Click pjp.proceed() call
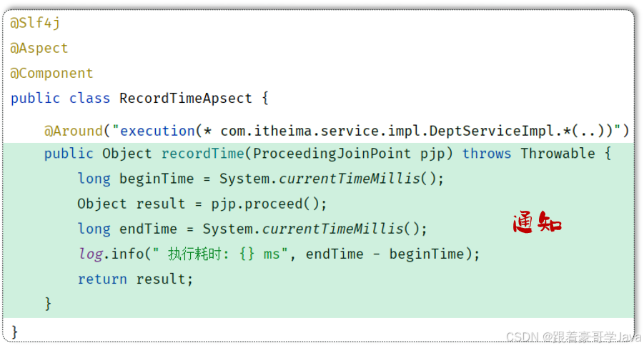Viewport: 644px width, 348px height. point(264,204)
